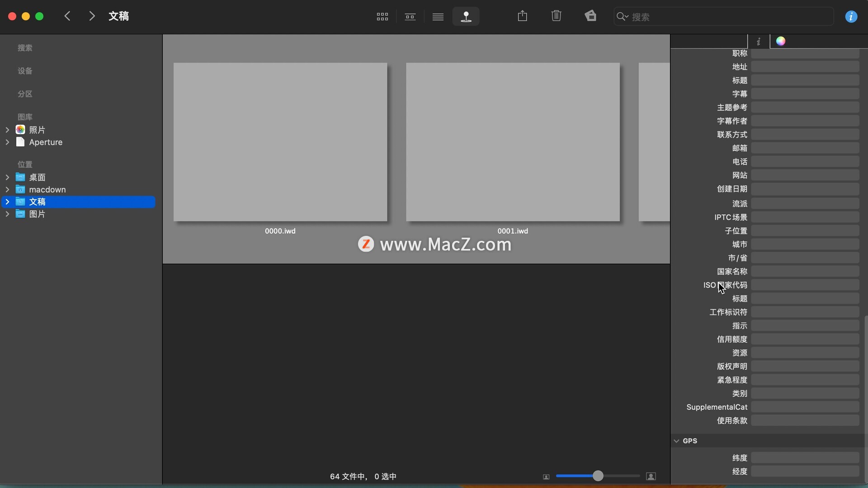Expand the 文稿 folder chevron

7,202
